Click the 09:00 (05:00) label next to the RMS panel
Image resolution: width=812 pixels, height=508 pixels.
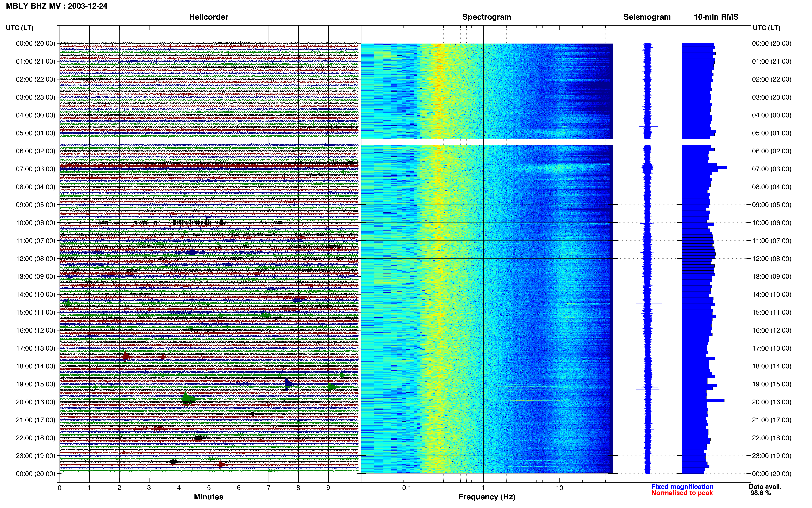tap(772, 205)
